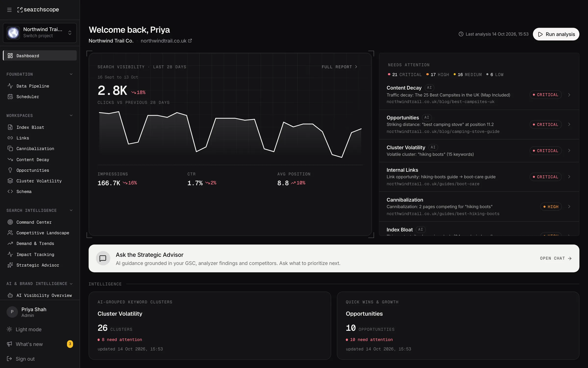Collapse the Workspaces section
588x368 pixels.
click(x=40, y=115)
